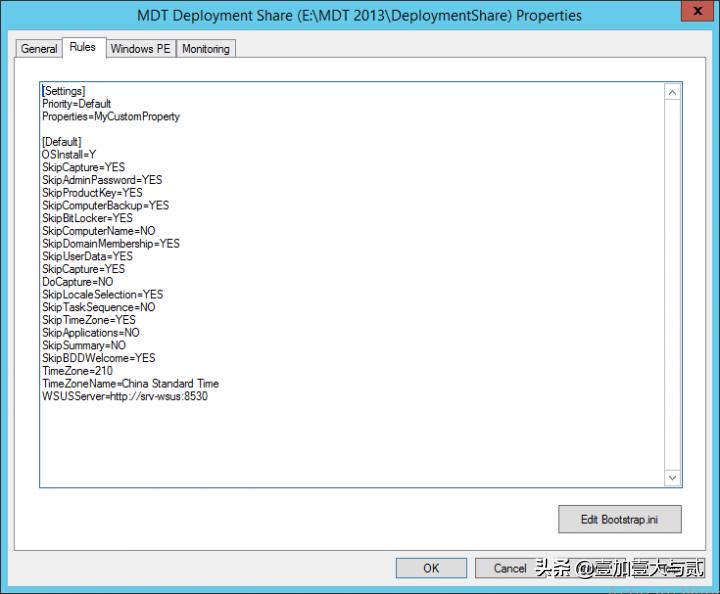Click the SkipComputerName=NO line
Screen dimensions: 720x594
click(99, 231)
